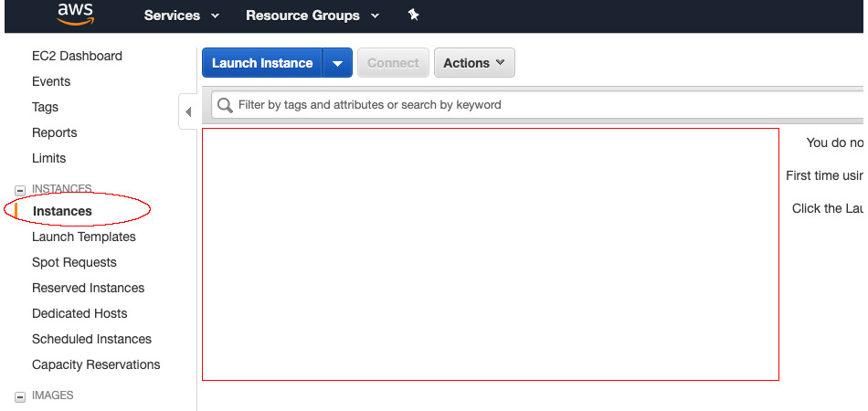Navigate to Spot Requests

74,262
